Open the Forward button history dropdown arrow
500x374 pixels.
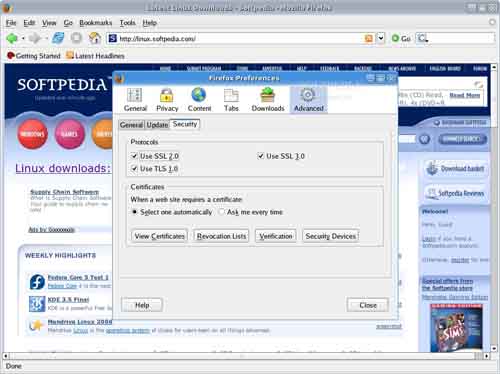tap(46, 39)
